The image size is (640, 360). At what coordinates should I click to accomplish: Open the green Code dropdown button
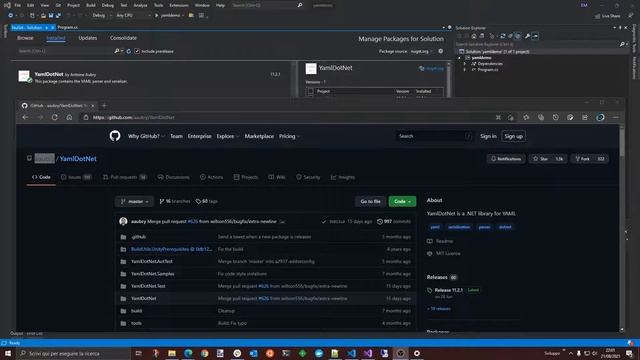point(402,201)
